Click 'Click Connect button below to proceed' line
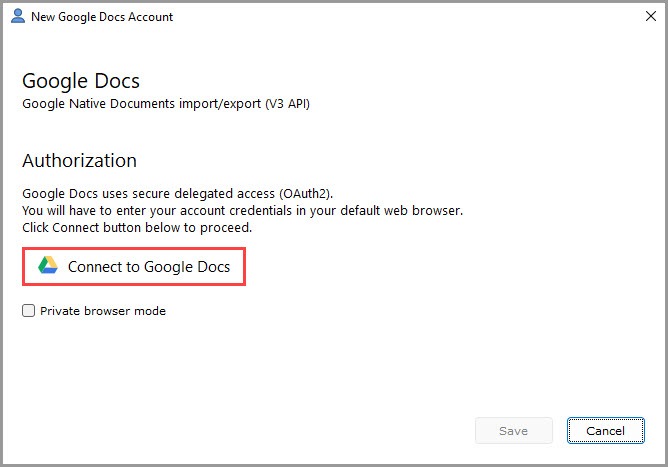This screenshot has width=668, height=467. 137,228
